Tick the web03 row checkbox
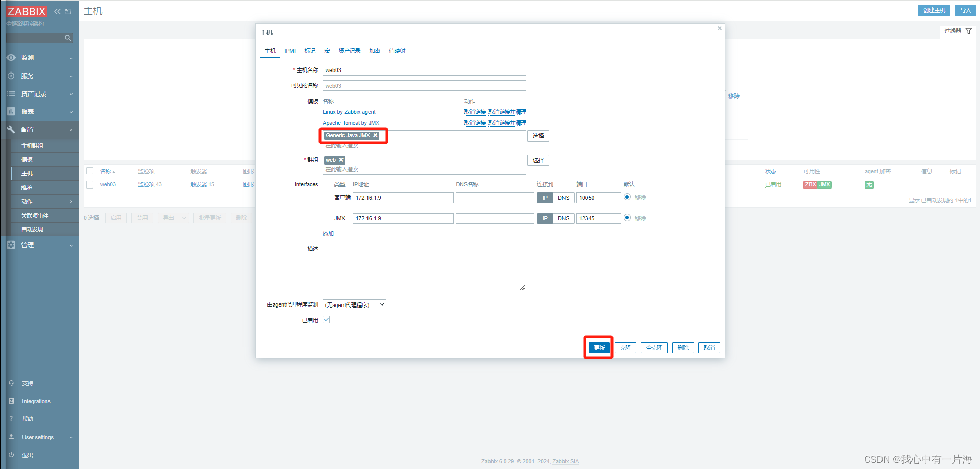The width and height of the screenshot is (980, 469). [x=90, y=184]
